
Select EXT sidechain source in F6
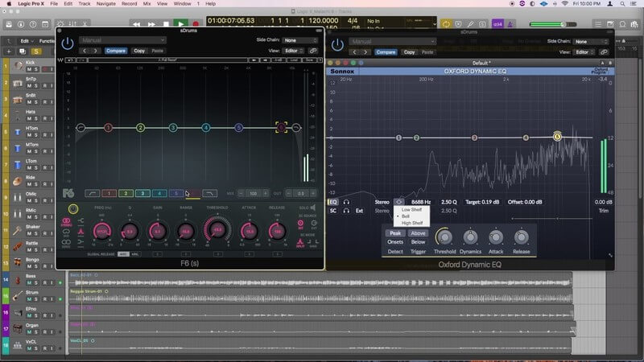click(x=314, y=224)
